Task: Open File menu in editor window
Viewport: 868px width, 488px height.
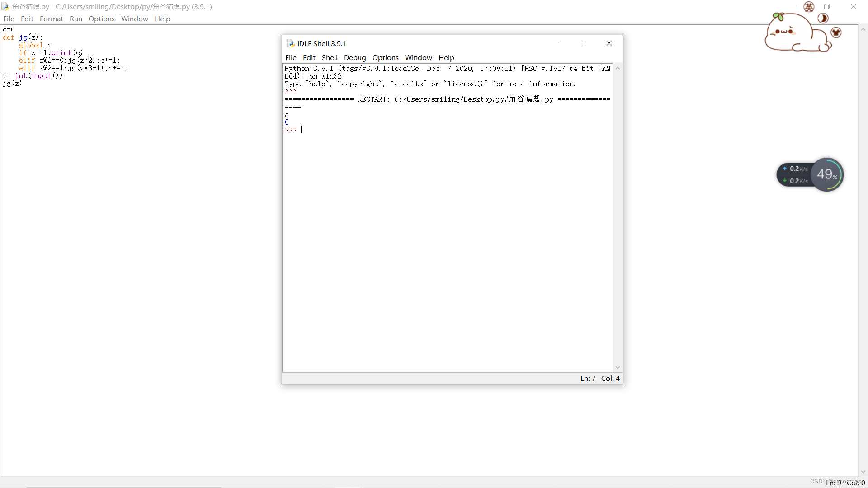Action: click(x=9, y=19)
